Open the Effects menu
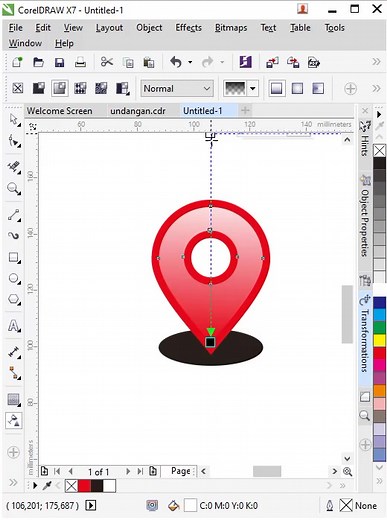This screenshot has height=520, width=387. [x=188, y=28]
